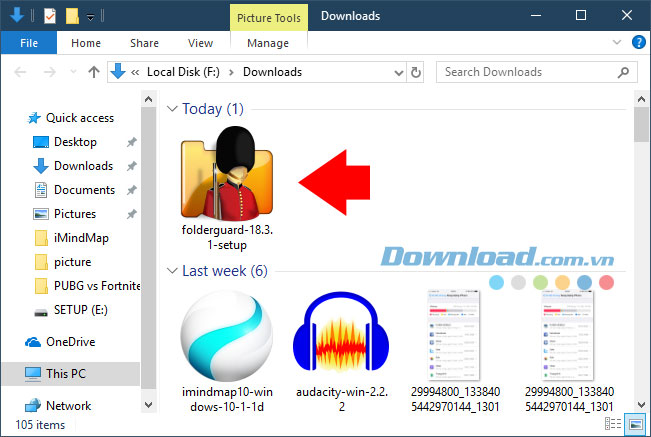The image size is (651, 437).
Task: Select the imindmap10-windows-10-1-1d file icon
Action: coord(227,336)
